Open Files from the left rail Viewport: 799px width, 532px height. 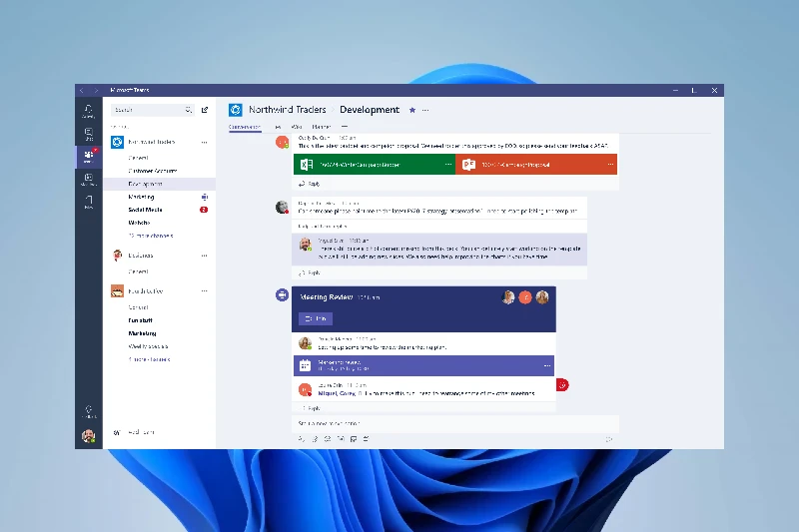89,202
